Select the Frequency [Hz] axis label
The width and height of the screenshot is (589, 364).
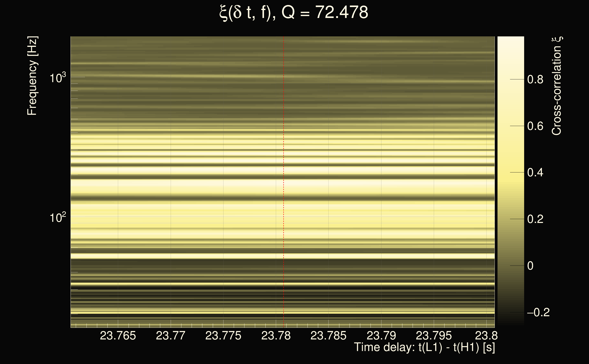point(32,76)
